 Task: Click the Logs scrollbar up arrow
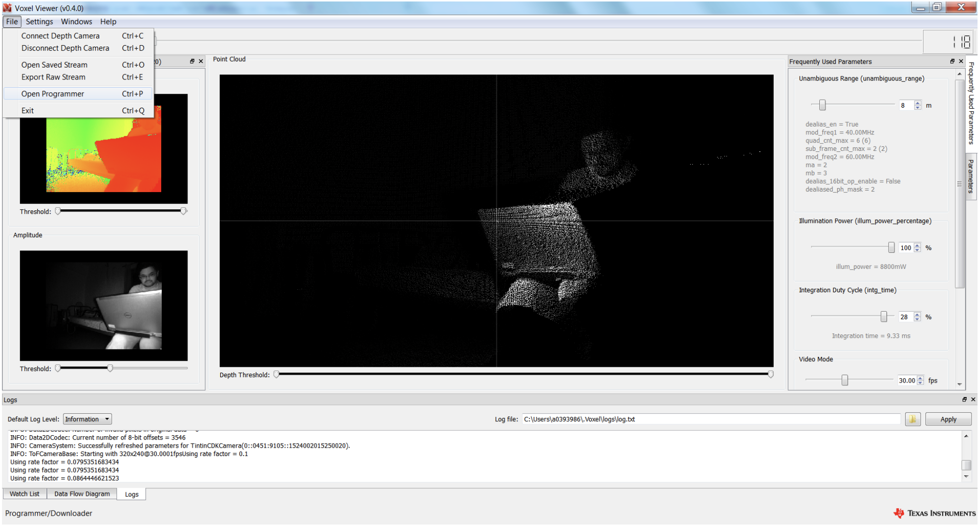click(x=966, y=436)
